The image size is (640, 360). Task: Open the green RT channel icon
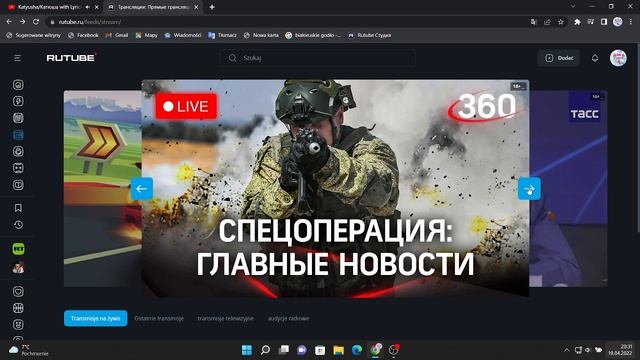pos(18,249)
